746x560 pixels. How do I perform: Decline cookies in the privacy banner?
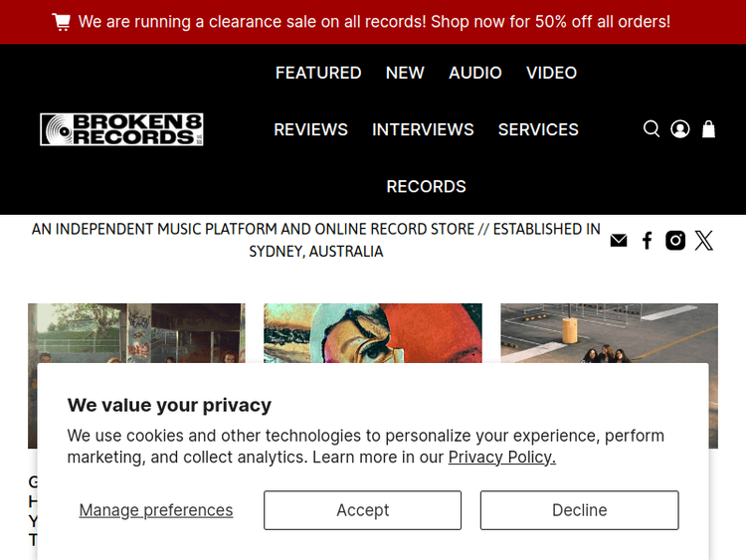pyautogui.click(x=579, y=510)
